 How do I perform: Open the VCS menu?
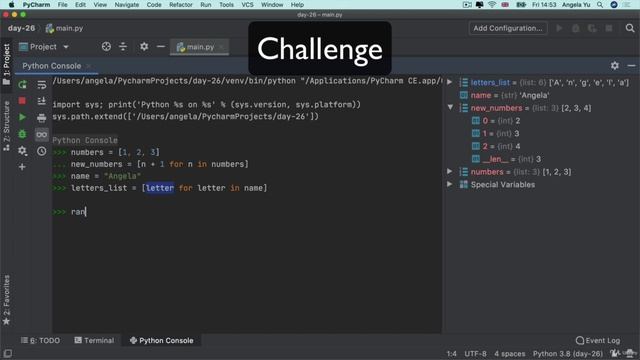click(x=247, y=4)
